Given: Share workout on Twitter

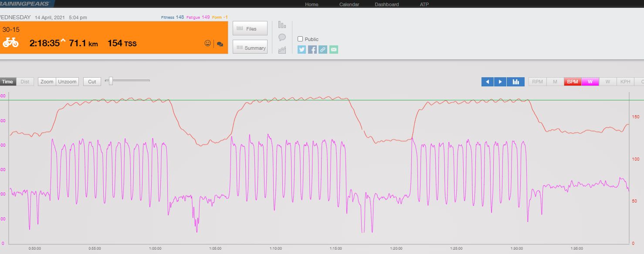Looking at the screenshot, I should point(302,50).
